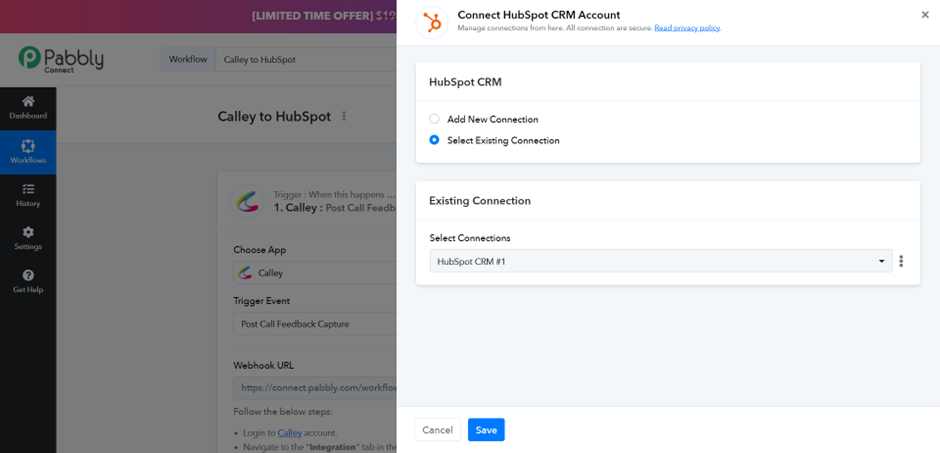Open the History sidebar item
The image size is (940, 453).
point(28,195)
